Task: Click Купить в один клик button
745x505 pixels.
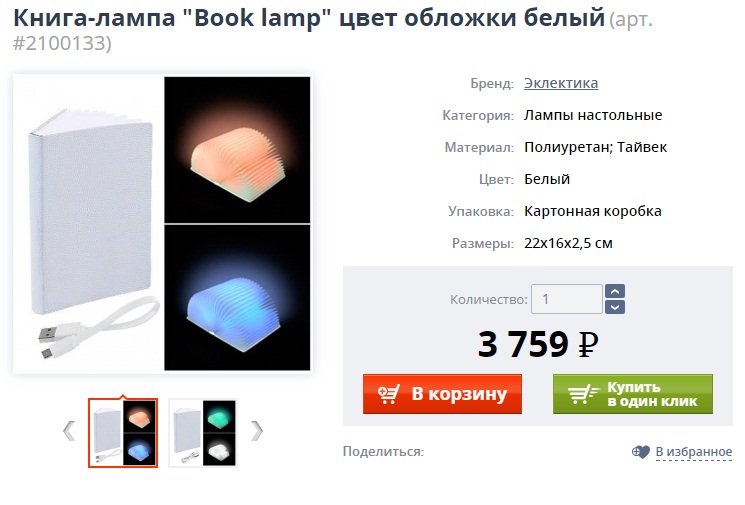Action: pos(633,394)
